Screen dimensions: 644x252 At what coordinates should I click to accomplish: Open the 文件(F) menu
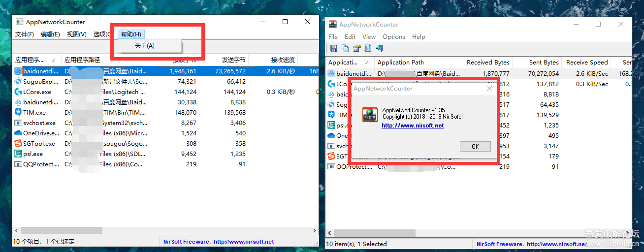click(x=25, y=34)
